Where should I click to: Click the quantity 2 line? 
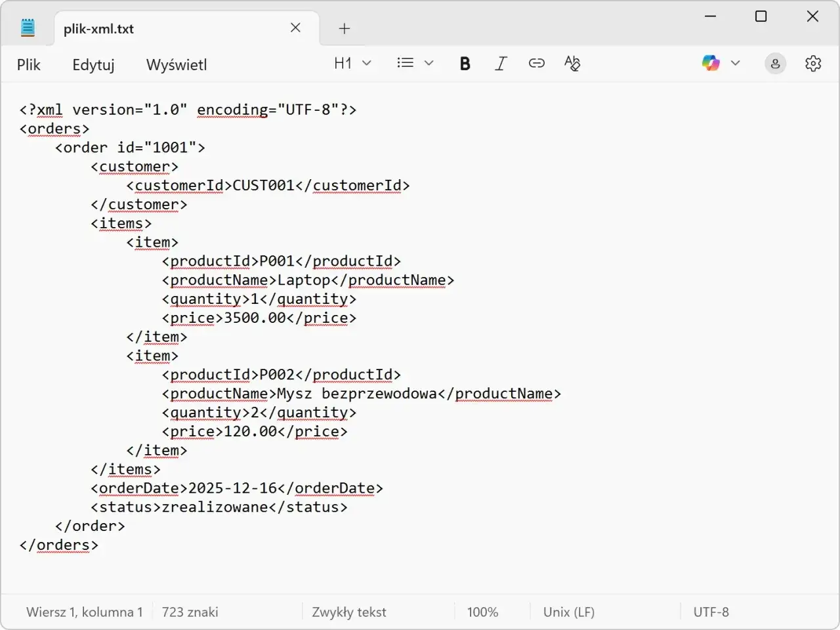pyautogui.click(x=259, y=413)
